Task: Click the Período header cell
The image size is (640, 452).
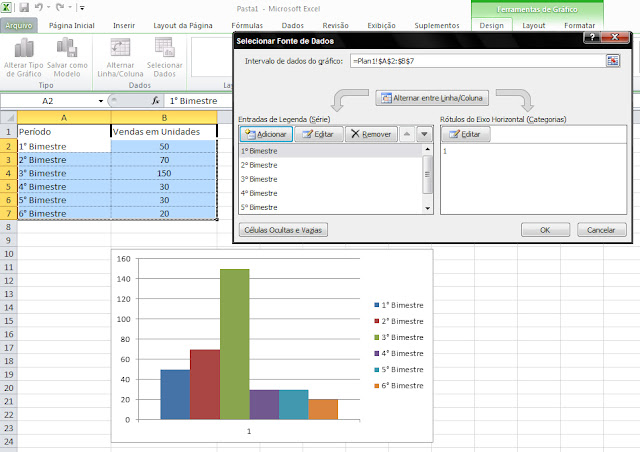Action: (64, 131)
